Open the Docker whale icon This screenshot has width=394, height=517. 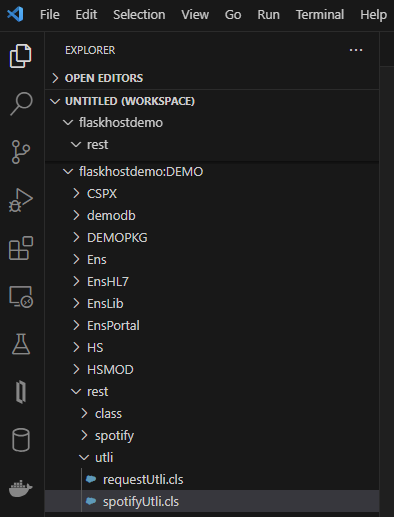coord(21,488)
